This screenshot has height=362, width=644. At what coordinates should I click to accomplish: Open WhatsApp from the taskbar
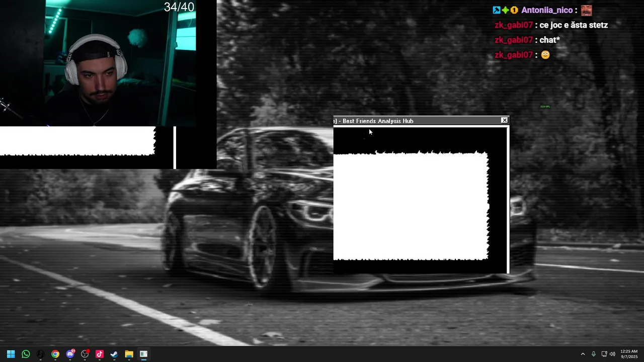pyautogui.click(x=26, y=354)
